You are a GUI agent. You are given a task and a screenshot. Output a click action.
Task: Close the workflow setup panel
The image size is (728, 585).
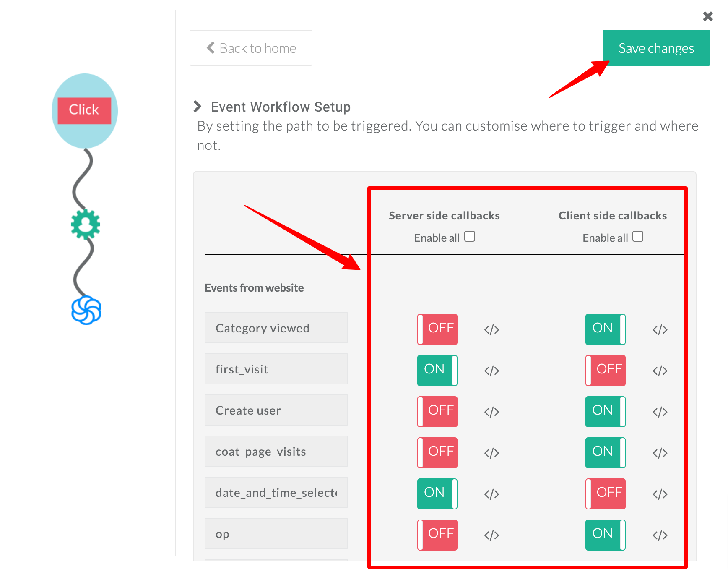[708, 16]
